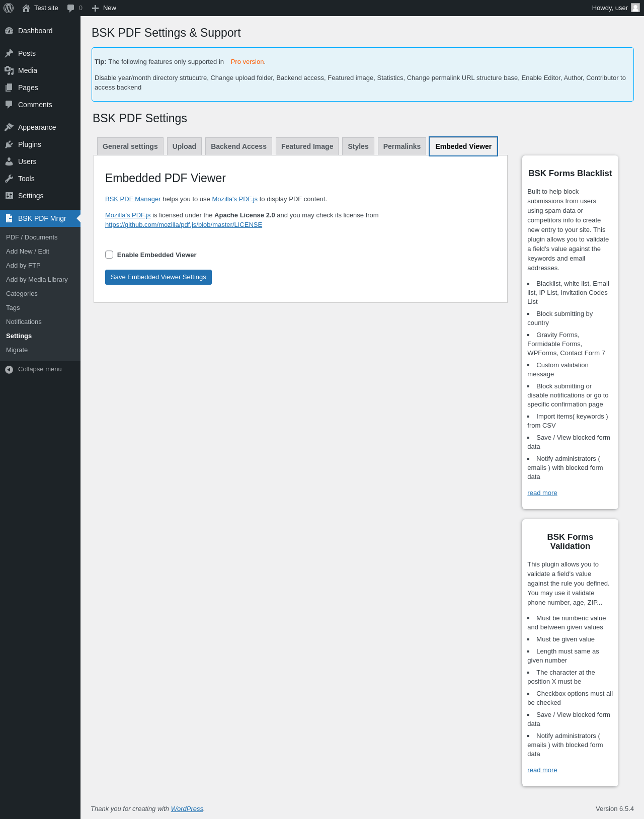The image size is (644, 819).
Task: Click the Plugins plug icon
Action: 9,144
